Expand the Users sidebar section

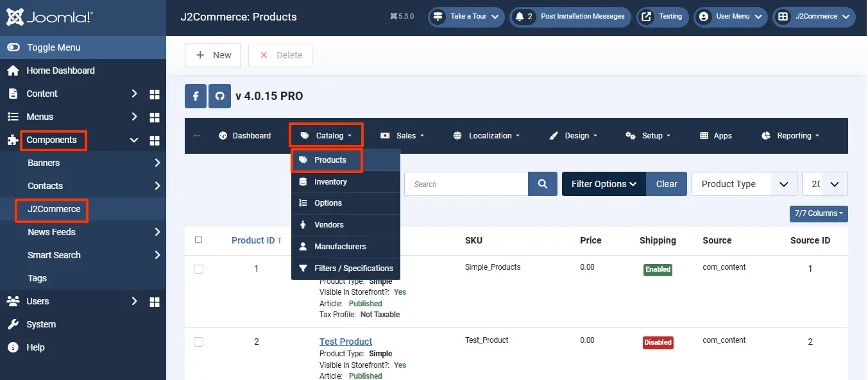click(x=134, y=301)
